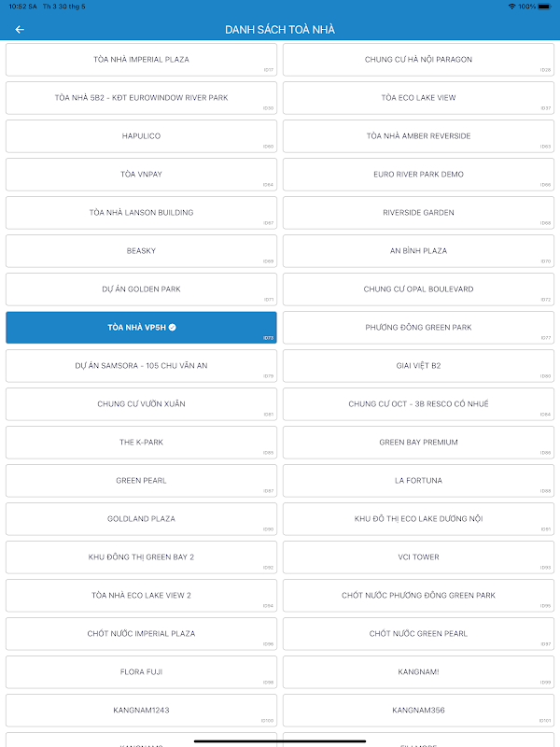The height and width of the screenshot is (747, 560).
Task: Select DỰ ÁN GOLDEN PARK
Action: tap(141, 289)
